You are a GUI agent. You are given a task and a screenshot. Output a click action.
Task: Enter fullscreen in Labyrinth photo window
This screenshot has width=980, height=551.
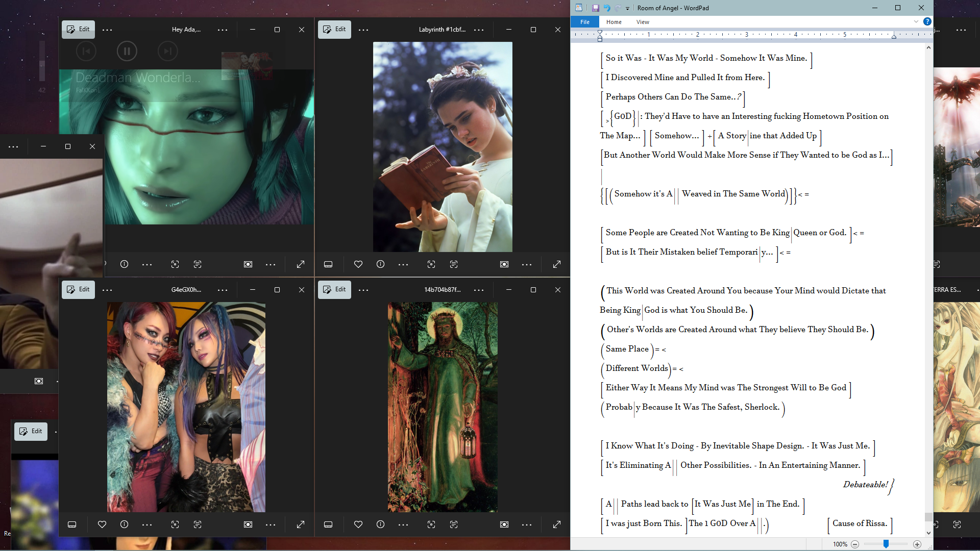[557, 264]
